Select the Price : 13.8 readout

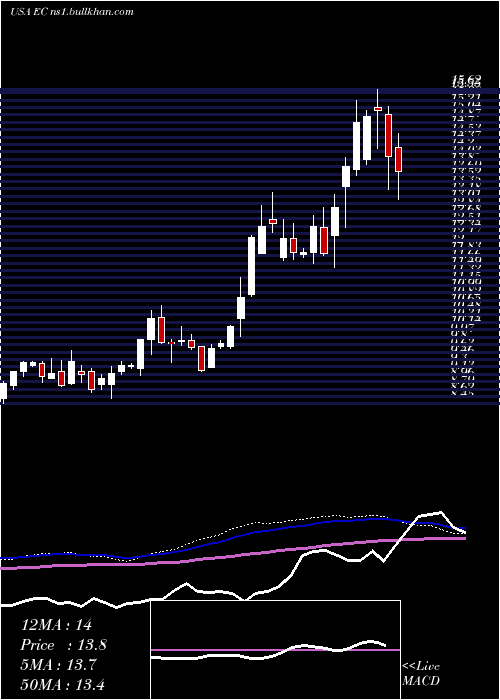pos(63,645)
